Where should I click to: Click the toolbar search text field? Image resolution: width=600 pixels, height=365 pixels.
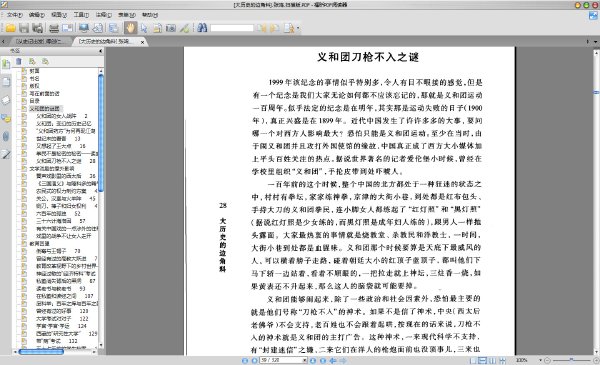232,28
